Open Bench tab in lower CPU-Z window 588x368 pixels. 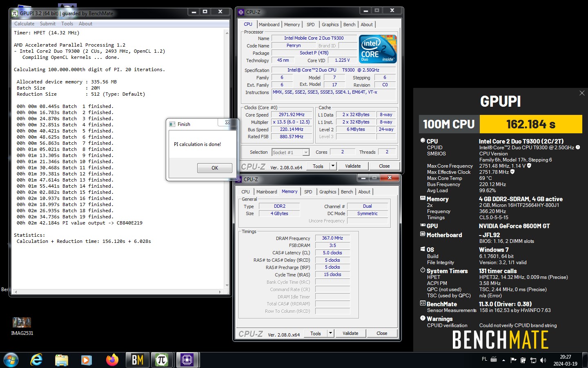(347, 192)
